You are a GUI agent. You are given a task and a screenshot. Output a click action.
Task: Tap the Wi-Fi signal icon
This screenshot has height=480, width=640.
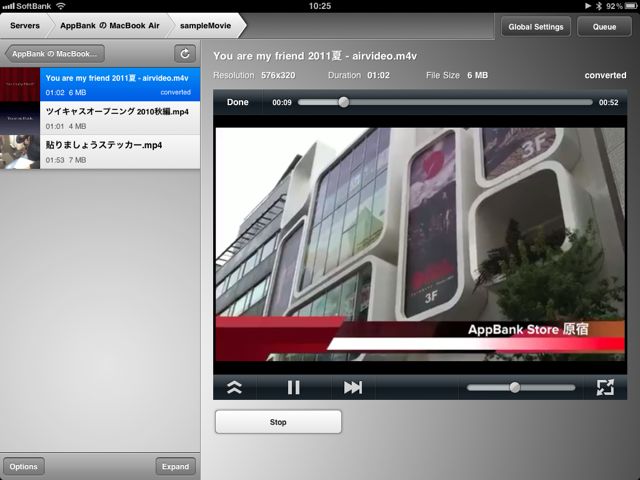(61, 6)
